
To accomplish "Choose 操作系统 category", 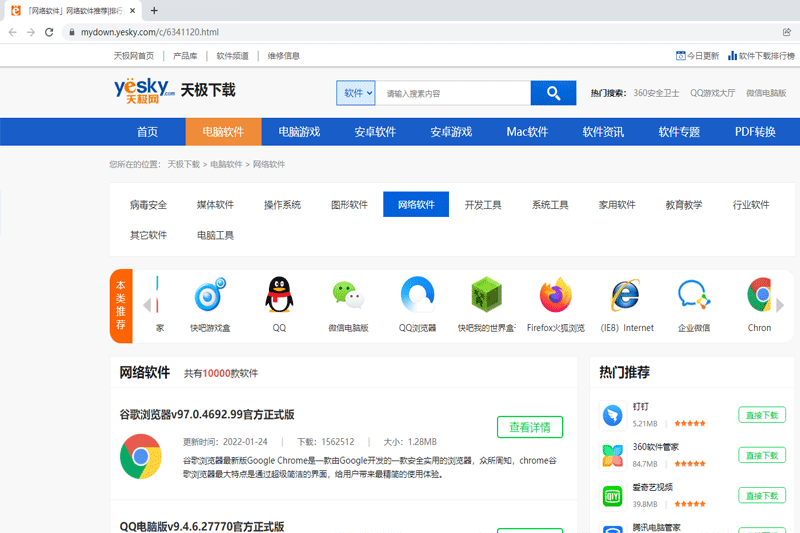I will [x=282, y=205].
